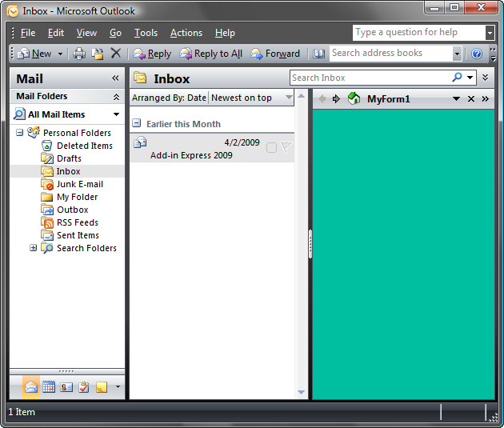Click the MyForm1 double-chevron button
Screen dimensions: 504x428
486,99
